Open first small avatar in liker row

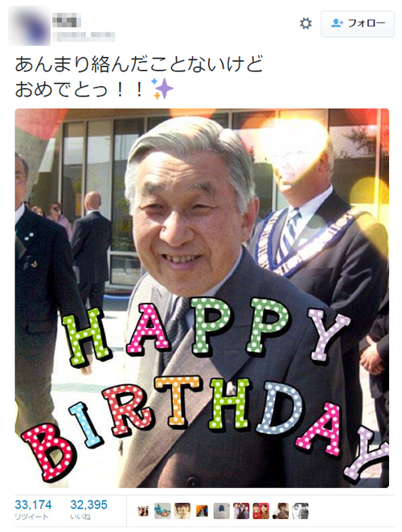143,511
